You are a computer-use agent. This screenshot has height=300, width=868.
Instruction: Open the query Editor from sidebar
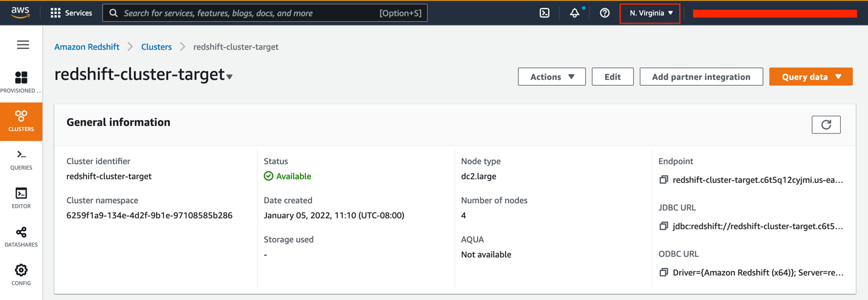coord(21,198)
